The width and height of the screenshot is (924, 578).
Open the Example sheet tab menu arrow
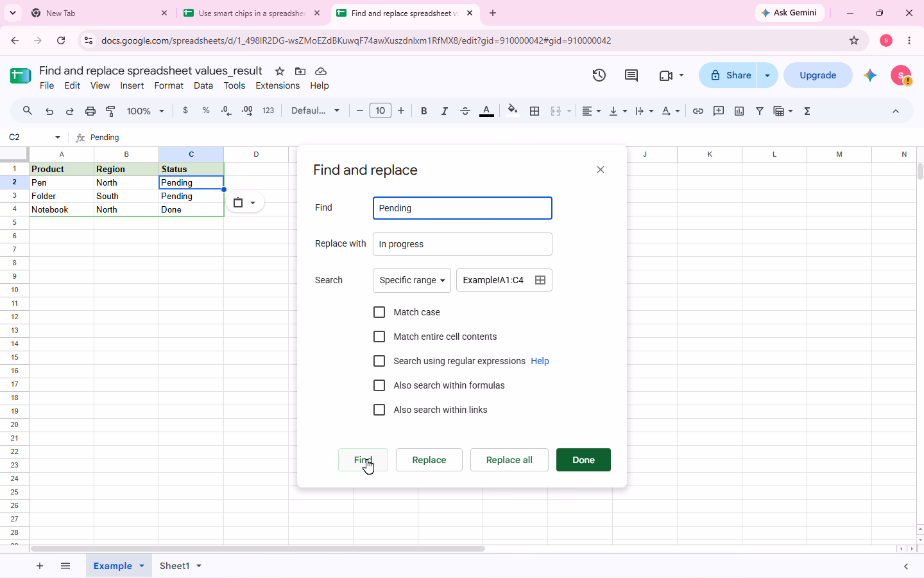[142, 566]
